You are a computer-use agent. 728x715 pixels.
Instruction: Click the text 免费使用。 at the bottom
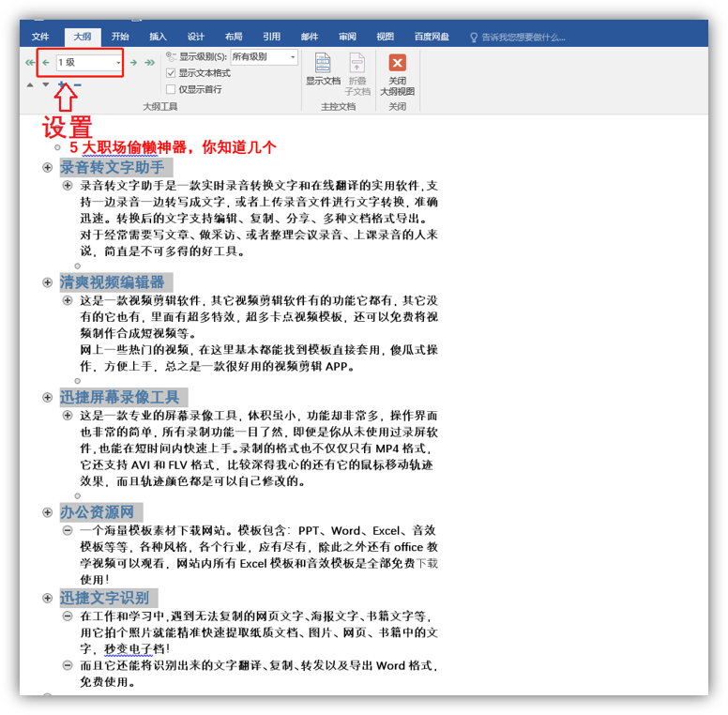click(108, 681)
